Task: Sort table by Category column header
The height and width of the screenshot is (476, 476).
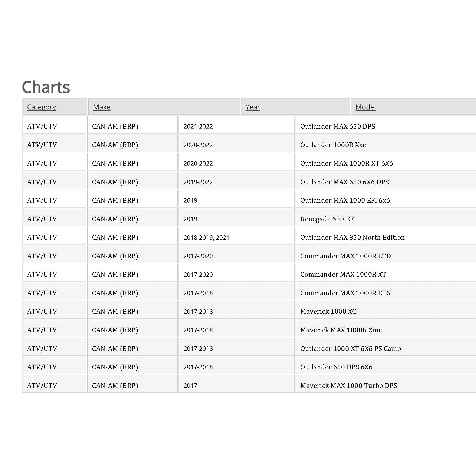Action: (x=41, y=107)
